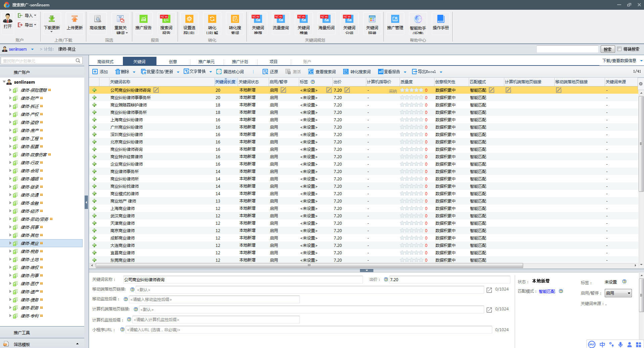The height and width of the screenshot is (348, 644).
Task: Open the 推广报告 report icon
Action: coord(143,19)
